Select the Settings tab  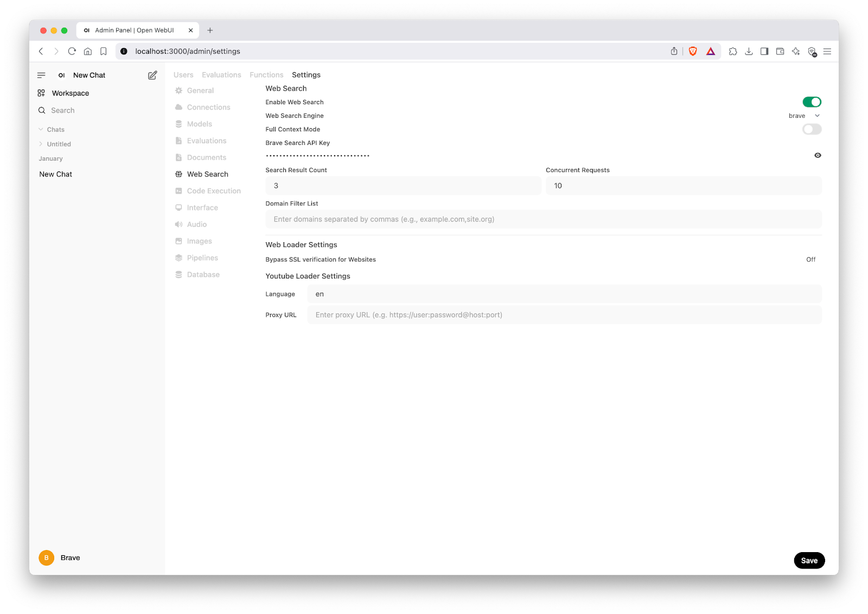coord(306,75)
